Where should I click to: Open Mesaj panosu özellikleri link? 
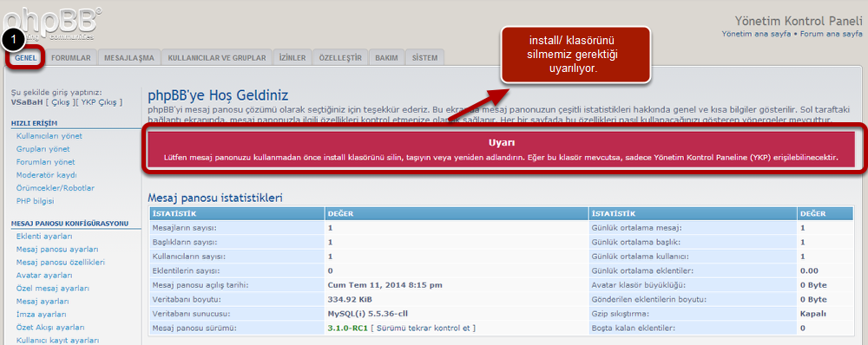click(x=61, y=263)
